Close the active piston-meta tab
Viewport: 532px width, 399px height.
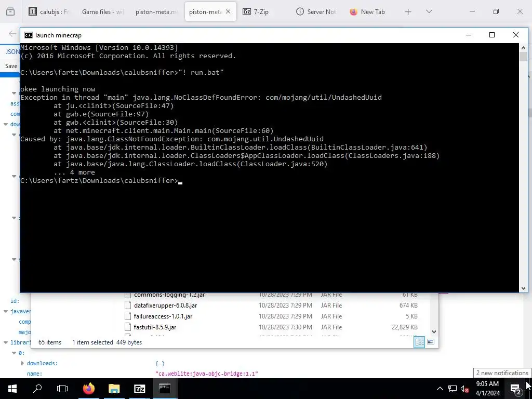click(228, 12)
